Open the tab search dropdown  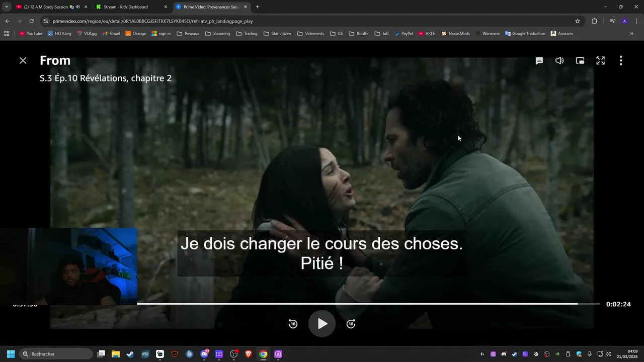[7, 7]
